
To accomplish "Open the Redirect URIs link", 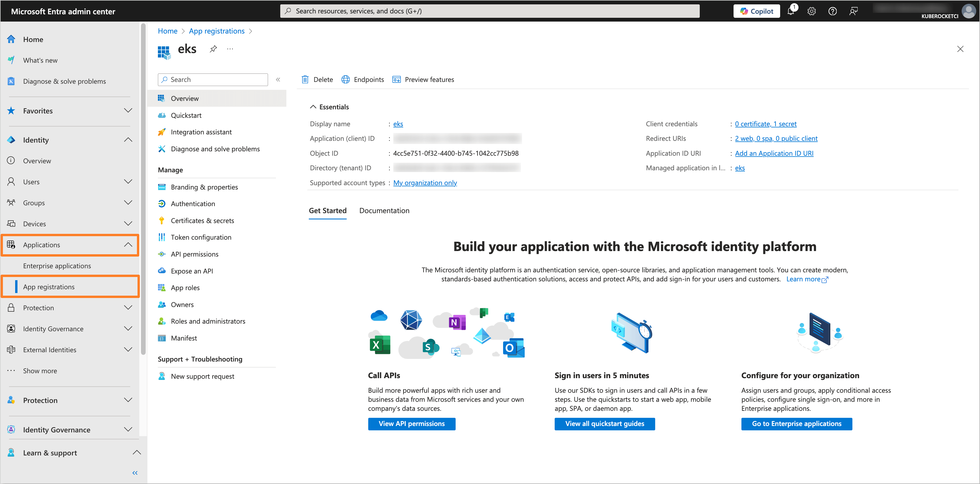I will 776,138.
